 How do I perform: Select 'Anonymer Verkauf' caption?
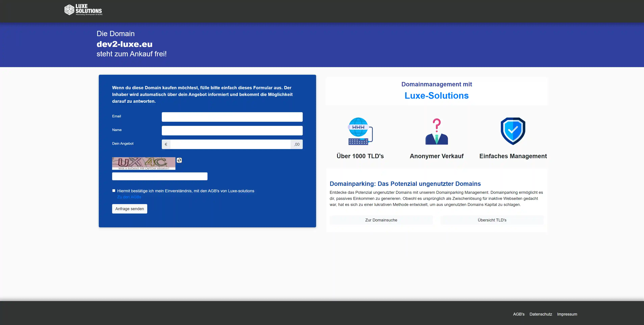(x=436, y=156)
